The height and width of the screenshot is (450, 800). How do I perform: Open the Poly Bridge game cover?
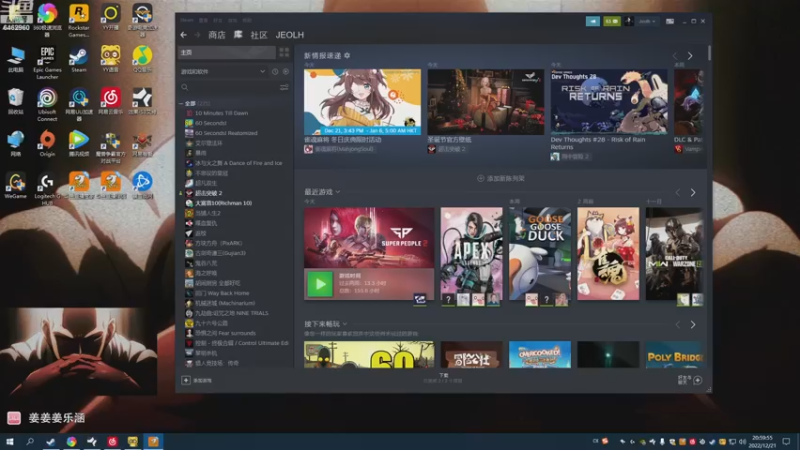[x=673, y=355]
